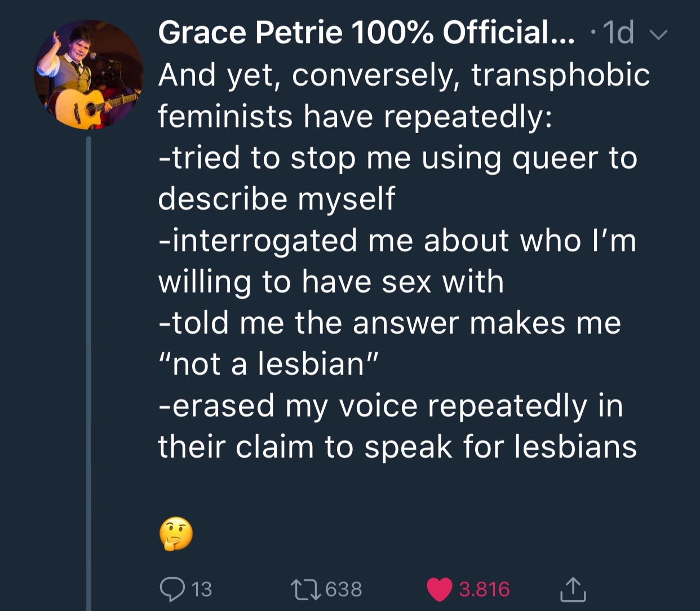The width and height of the screenshot is (700, 611).
Task: Open the share icon for this tweet
Action: pos(573,589)
